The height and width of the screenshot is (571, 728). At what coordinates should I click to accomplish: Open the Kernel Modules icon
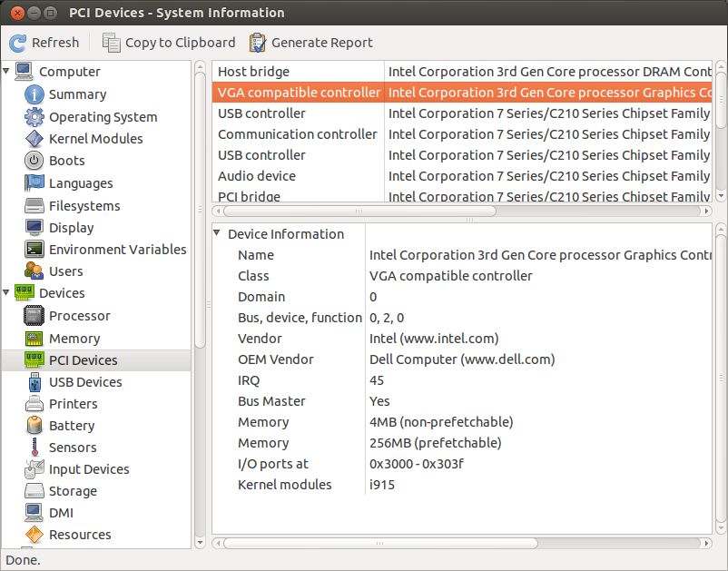34,139
